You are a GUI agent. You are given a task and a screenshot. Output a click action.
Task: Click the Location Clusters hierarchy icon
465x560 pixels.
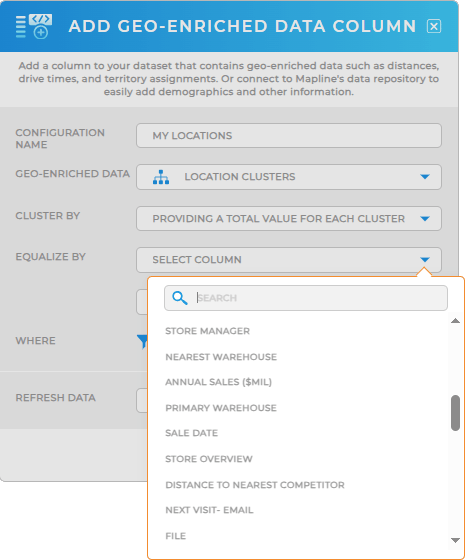161,177
